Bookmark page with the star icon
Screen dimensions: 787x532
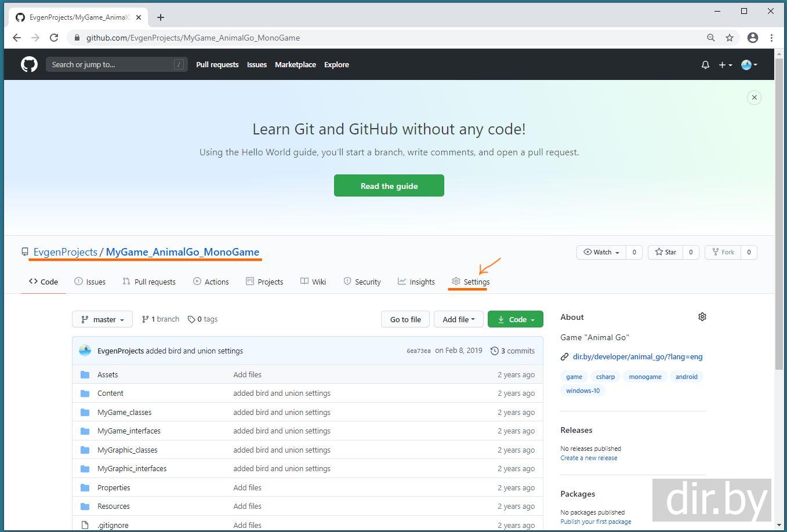point(730,38)
